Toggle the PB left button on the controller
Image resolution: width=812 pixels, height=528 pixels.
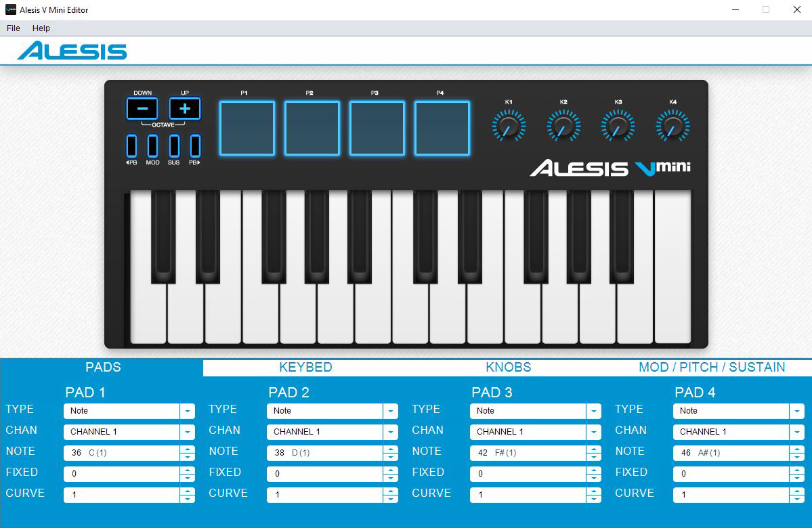click(130, 148)
